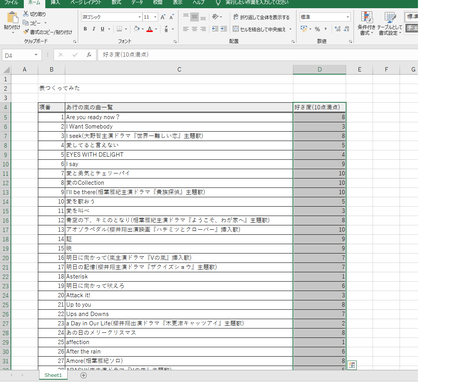The width and height of the screenshot is (450, 382).
Task: Click the phonetic guide (ruby) icon
Action: [x=166, y=29]
